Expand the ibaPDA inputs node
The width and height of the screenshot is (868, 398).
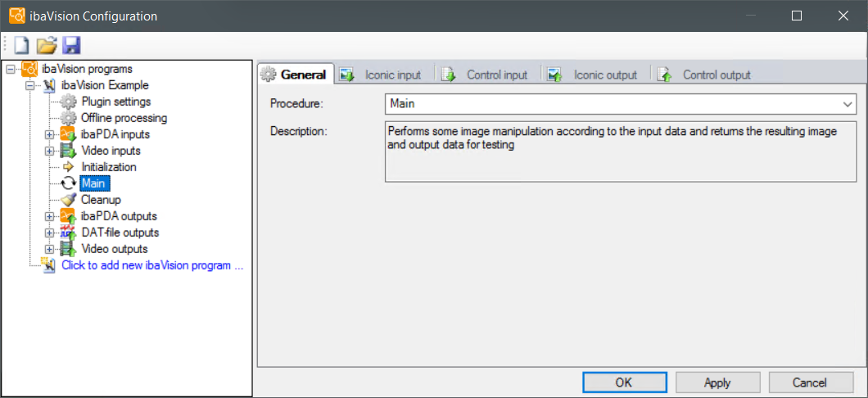pos(50,134)
